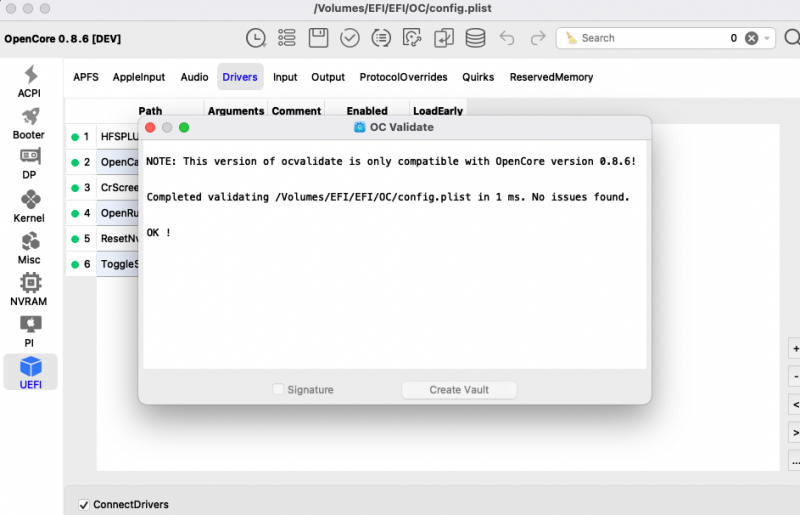Image resolution: width=800 pixels, height=515 pixels.
Task: Clear the search field with X icon
Action: tap(751, 38)
